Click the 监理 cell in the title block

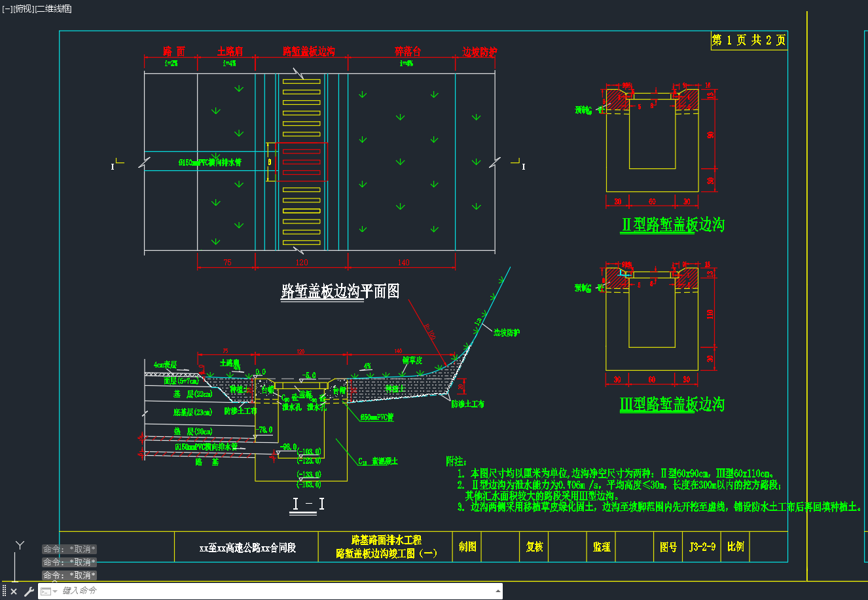coord(602,546)
